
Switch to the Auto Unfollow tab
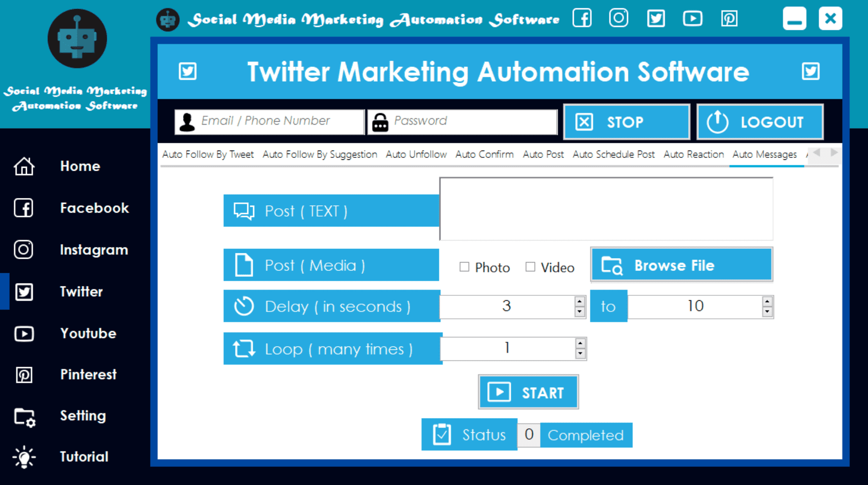416,154
